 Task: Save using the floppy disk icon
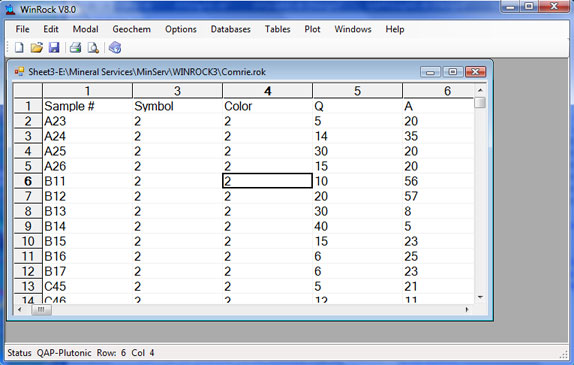[54, 48]
